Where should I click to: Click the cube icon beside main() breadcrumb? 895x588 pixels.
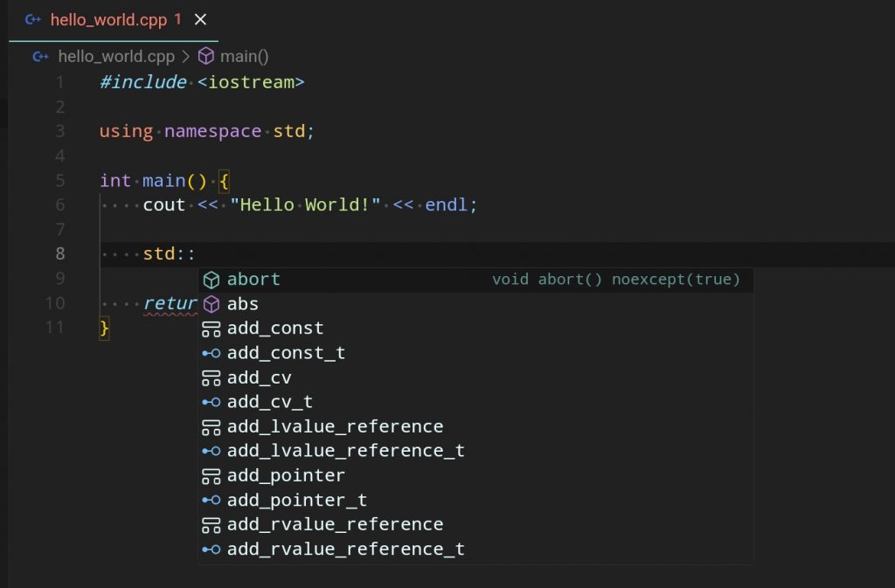tap(206, 57)
